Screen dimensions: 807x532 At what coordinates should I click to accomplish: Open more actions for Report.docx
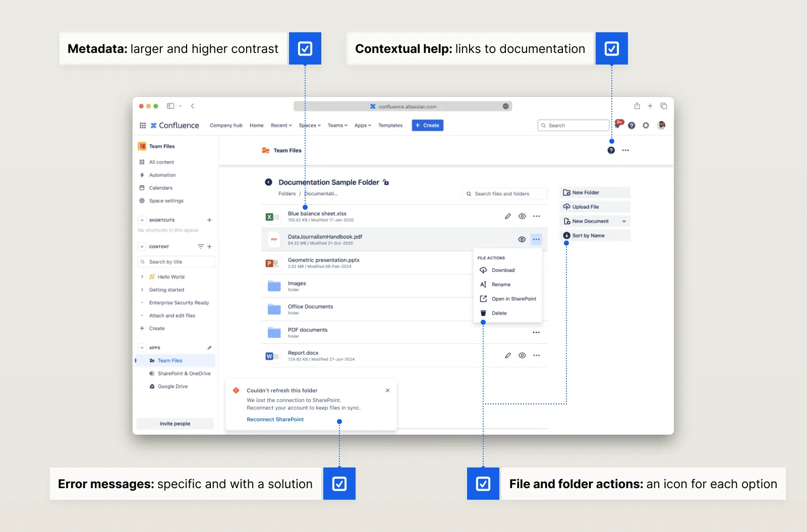pyautogui.click(x=537, y=356)
